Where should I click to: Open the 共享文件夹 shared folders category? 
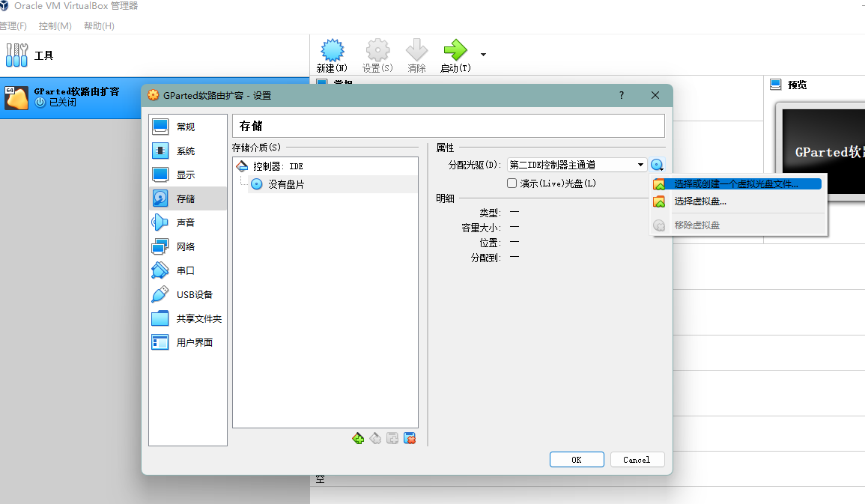pyautogui.click(x=187, y=319)
